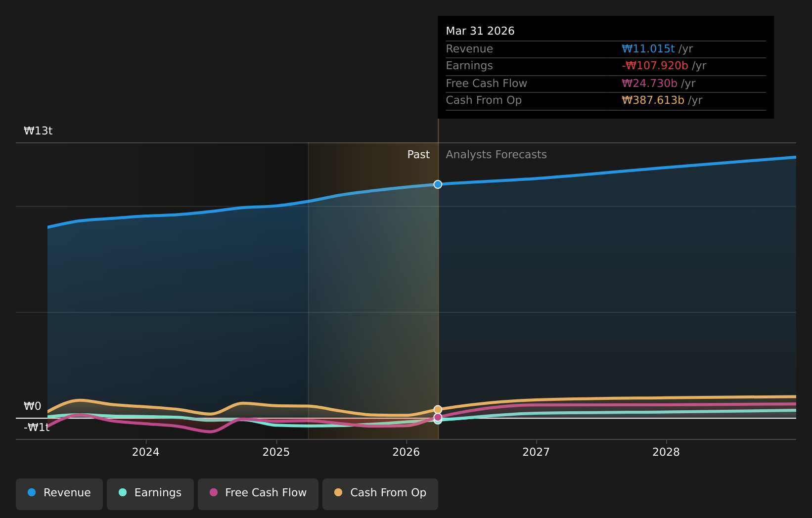Click the ₩13t y-axis label

pos(38,131)
